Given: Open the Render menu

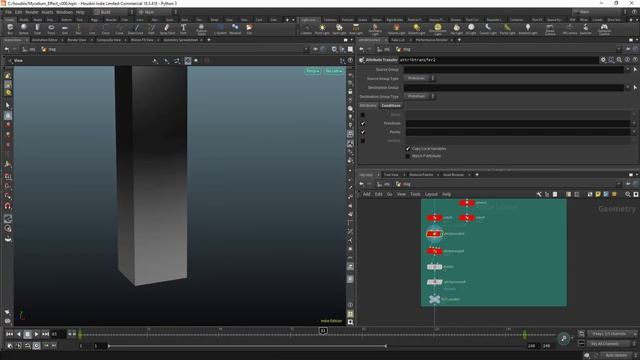Looking at the screenshot, I should coord(32,12).
